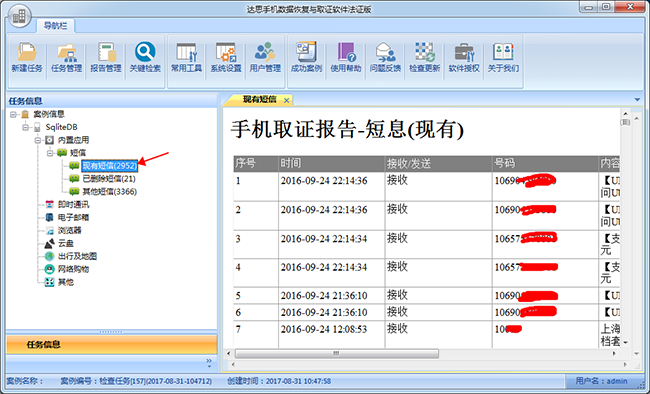
Task: Select 电子邮箱 email node
Action: click(73, 217)
